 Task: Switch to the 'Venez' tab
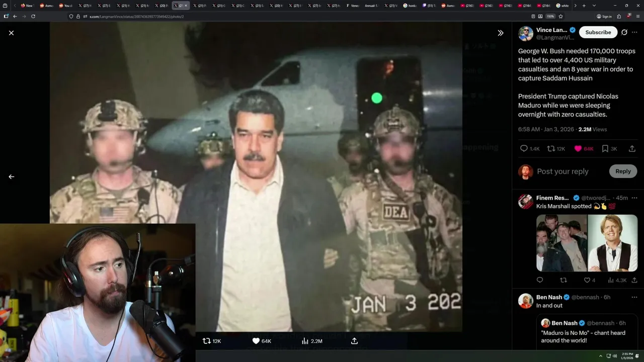[x=353, y=6]
